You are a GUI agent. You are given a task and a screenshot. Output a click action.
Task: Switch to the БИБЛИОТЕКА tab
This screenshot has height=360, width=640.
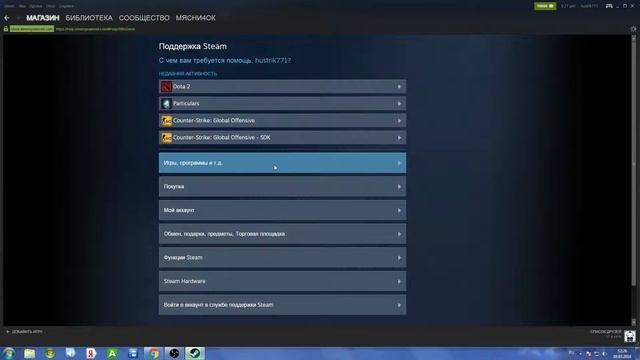click(89, 18)
